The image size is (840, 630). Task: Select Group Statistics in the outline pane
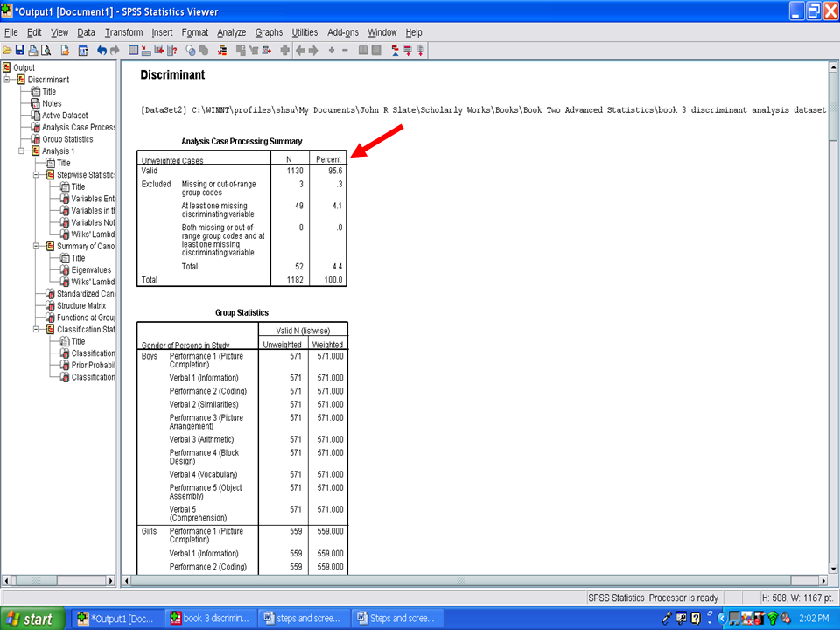click(x=67, y=139)
